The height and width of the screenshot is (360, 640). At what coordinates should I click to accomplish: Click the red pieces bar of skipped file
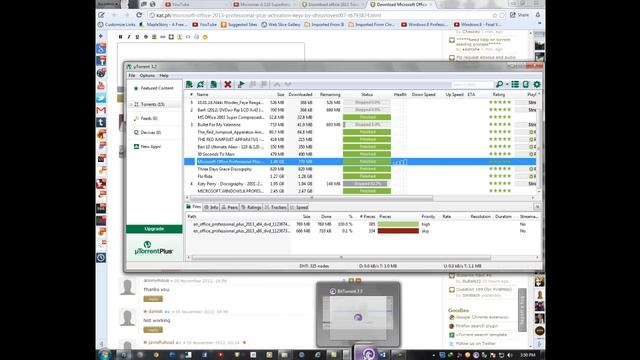(398, 231)
